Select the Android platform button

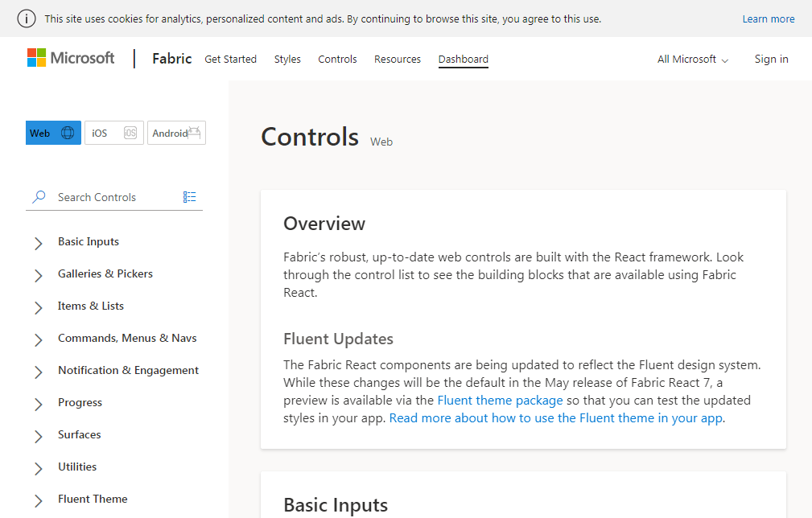(x=176, y=133)
